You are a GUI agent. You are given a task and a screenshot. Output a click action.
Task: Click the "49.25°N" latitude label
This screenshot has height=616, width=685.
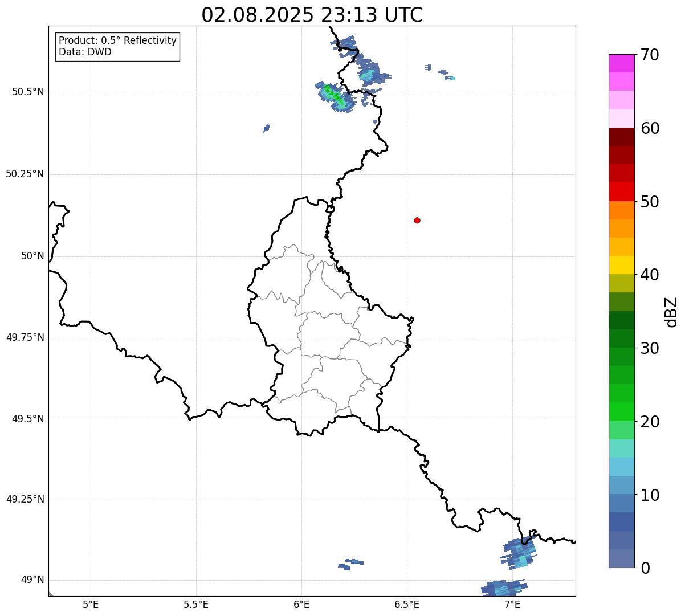pyautogui.click(x=25, y=499)
